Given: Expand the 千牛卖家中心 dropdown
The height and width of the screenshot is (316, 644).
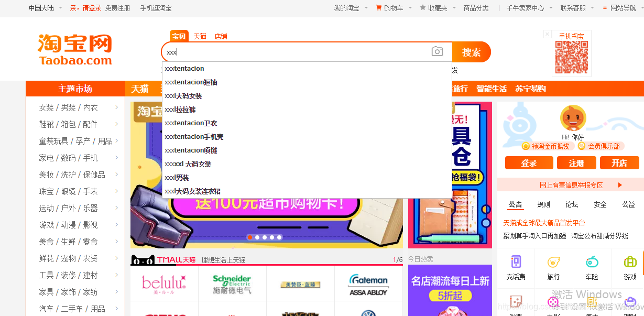Looking at the screenshot, I should pos(551,8).
